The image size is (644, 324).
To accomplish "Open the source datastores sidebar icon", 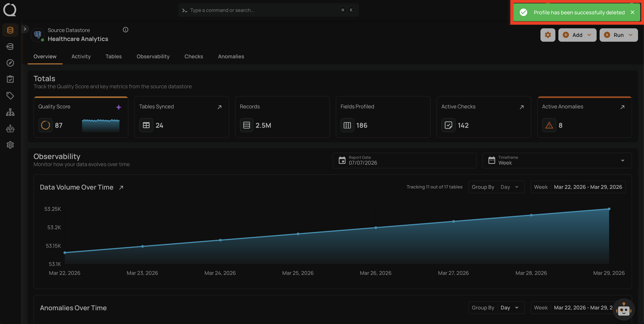I will click(10, 30).
